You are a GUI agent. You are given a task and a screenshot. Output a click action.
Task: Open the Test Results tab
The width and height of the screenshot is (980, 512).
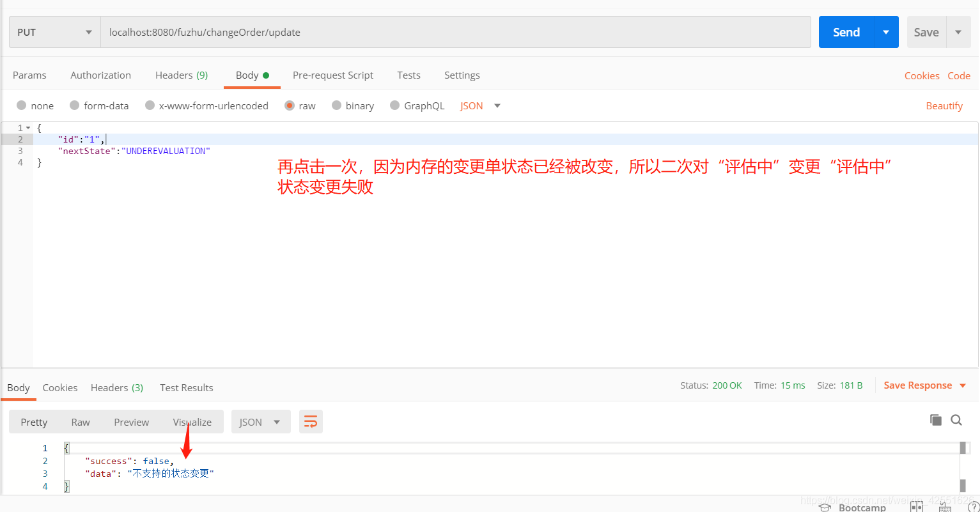(x=187, y=387)
